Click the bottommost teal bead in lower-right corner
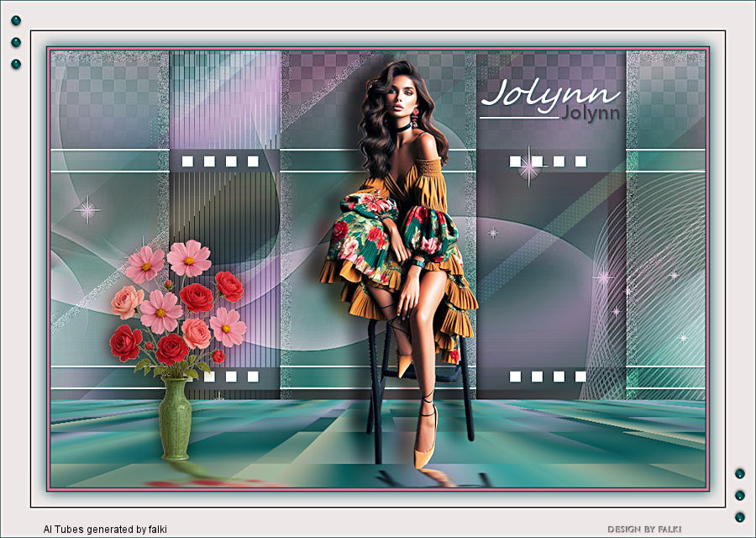 (739, 517)
